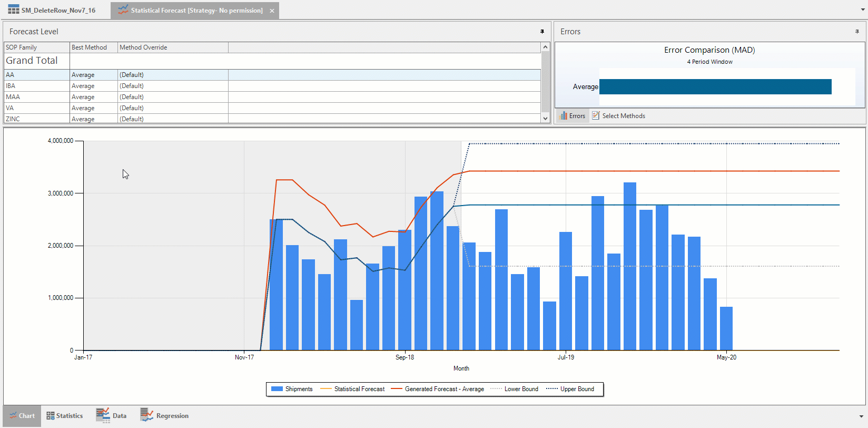Toggle Shipments series in chart legend
Screen dimensions: 868x428
292,389
